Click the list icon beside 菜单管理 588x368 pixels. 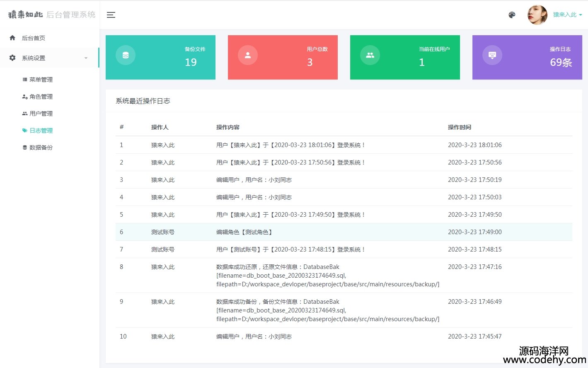pyautogui.click(x=25, y=79)
